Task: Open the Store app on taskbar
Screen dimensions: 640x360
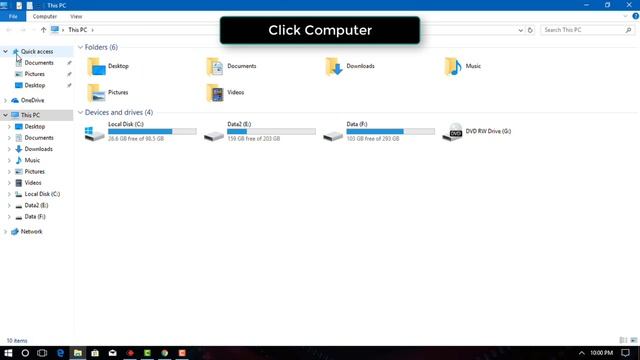Action: click(x=95, y=353)
